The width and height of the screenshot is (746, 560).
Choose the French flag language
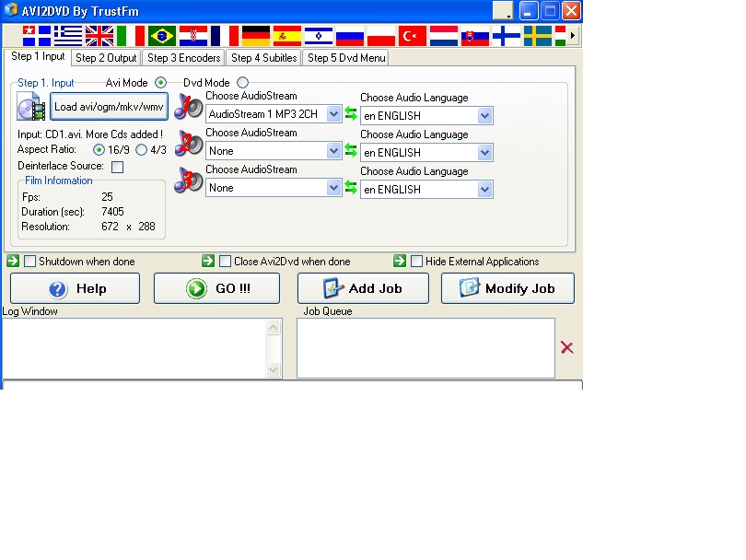point(225,36)
